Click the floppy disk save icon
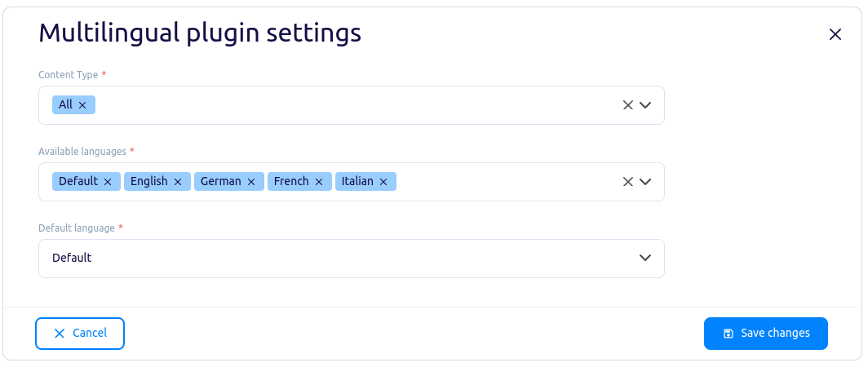This screenshot has height=367, width=868. pyautogui.click(x=728, y=334)
